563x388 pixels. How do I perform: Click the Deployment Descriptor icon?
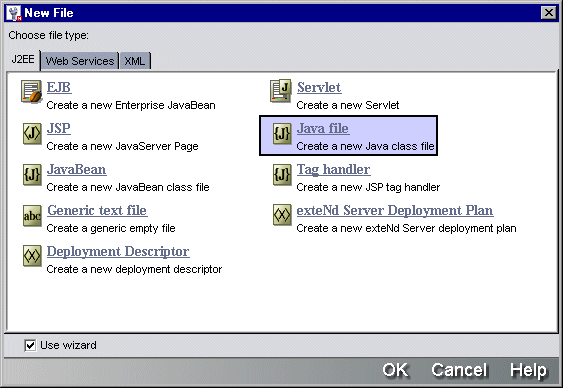pos(32,256)
